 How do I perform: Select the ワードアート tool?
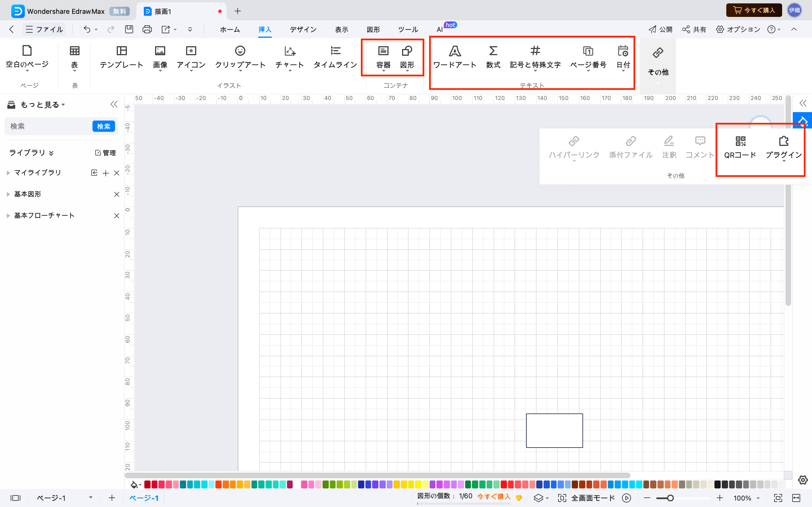pyautogui.click(x=454, y=57)
